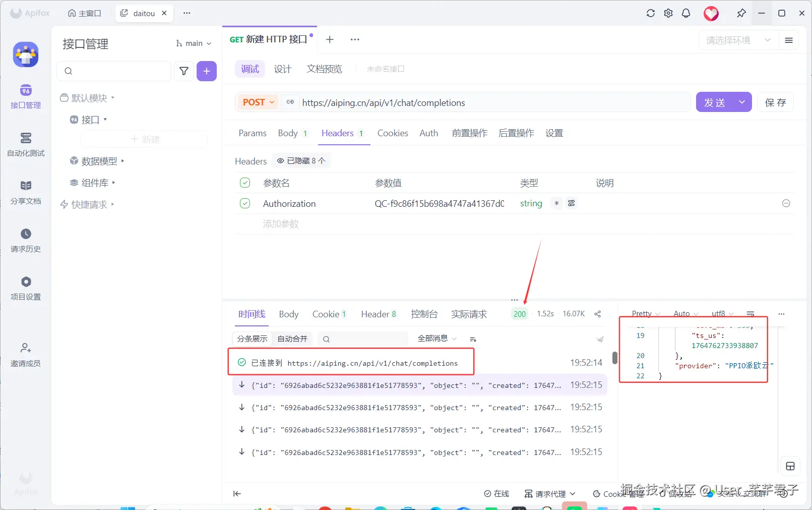The image size is (812, 510).
Task: Click the project avatar icon
Action: click(x=26, y=54)
